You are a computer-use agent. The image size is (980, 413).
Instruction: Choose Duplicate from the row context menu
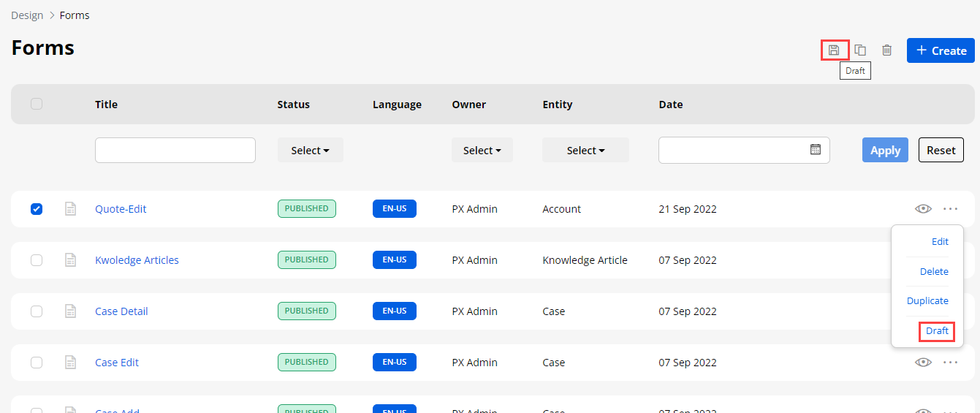(x=927, y=301)
